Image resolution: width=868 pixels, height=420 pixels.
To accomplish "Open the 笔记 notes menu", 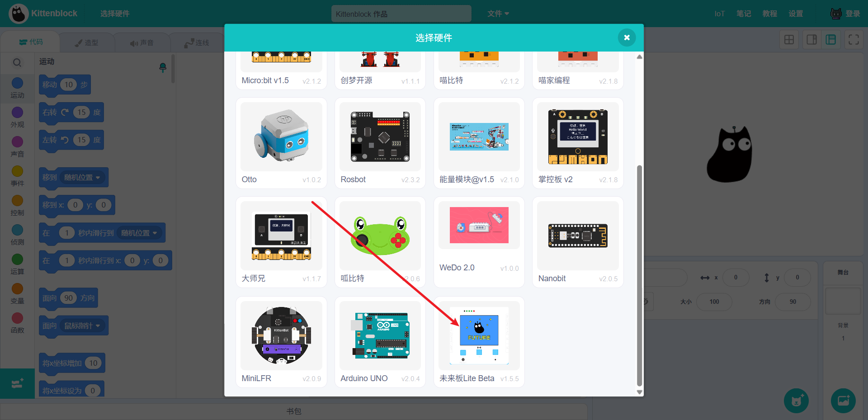I will pos(744,14).
